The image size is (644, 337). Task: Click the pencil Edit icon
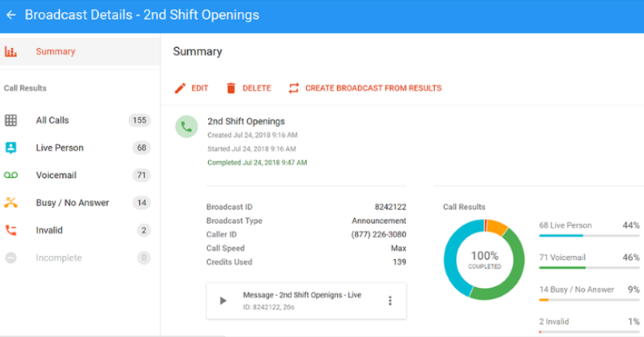tap(180, 88)
